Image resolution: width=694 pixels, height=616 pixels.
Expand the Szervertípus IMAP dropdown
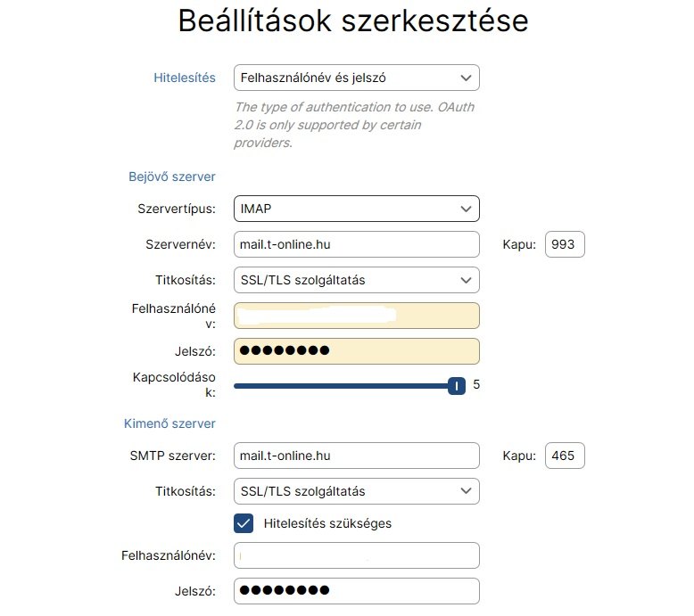(x=356, y=209)
